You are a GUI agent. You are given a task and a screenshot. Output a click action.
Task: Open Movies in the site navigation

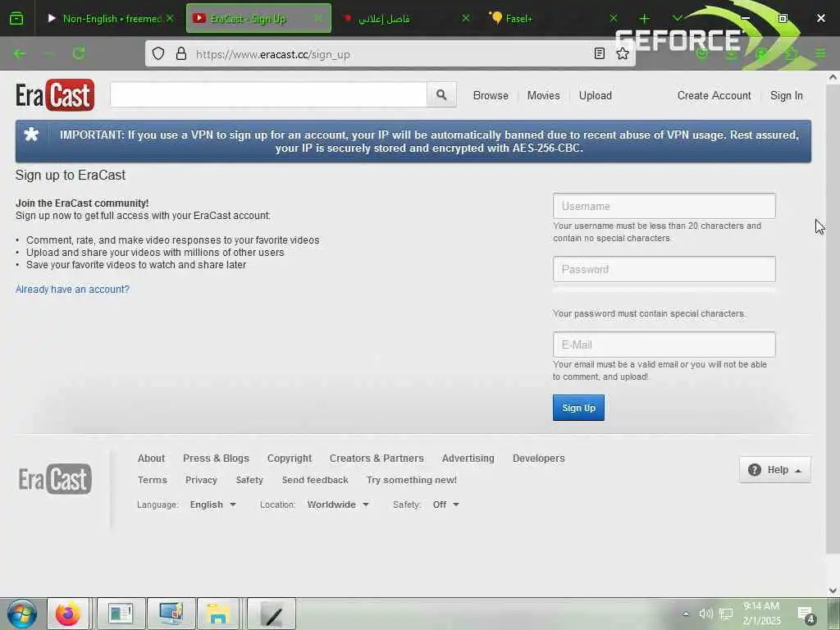point(543,95)
